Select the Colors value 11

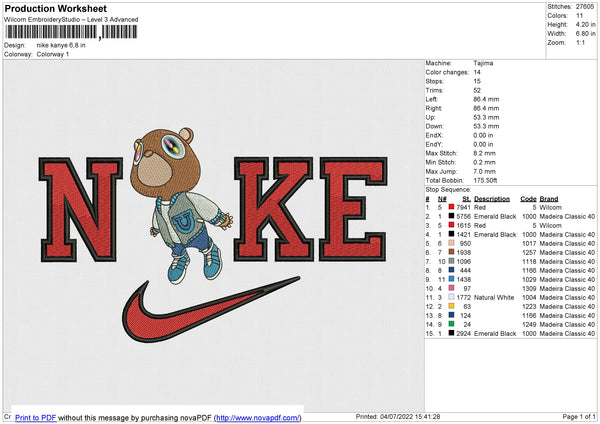(579, 16)
